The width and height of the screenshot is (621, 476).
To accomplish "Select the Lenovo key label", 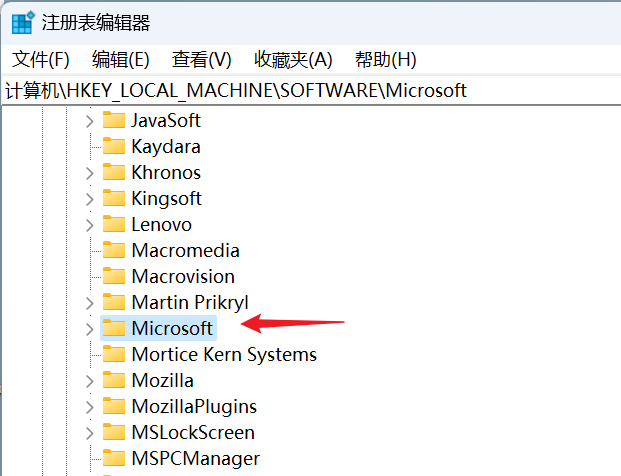I will point(162,225).
